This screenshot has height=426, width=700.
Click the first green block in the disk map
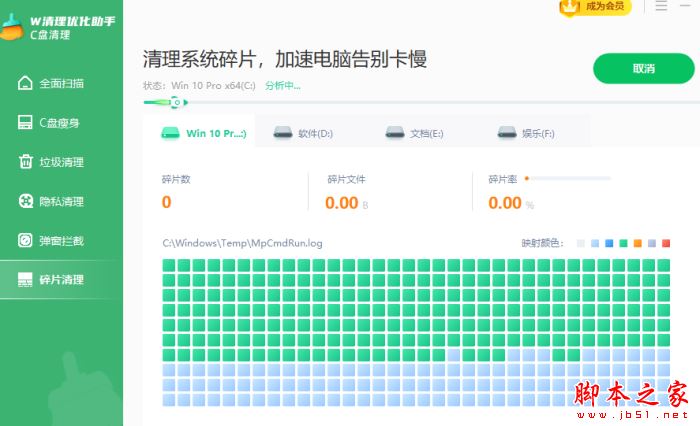click(x=169, y=265)
